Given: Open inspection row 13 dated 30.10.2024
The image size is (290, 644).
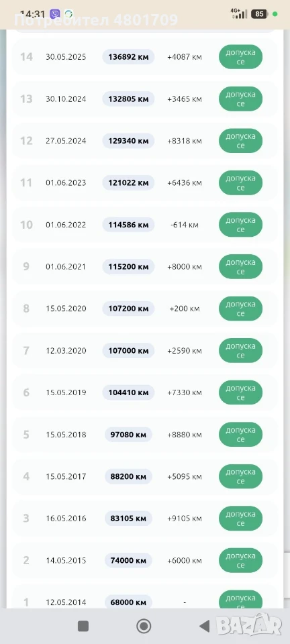Looking at the screenshot, I should pyautogui.click(x=144, y=99).
